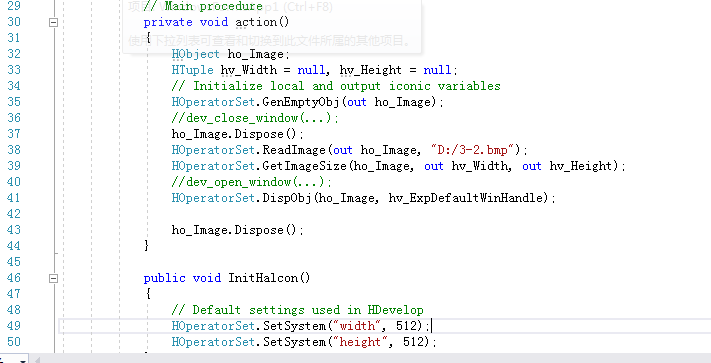Viewport: 711px width, 363px height.
Task: Click the "Initialize local and output" comment
Action: (x=336, y=86)
